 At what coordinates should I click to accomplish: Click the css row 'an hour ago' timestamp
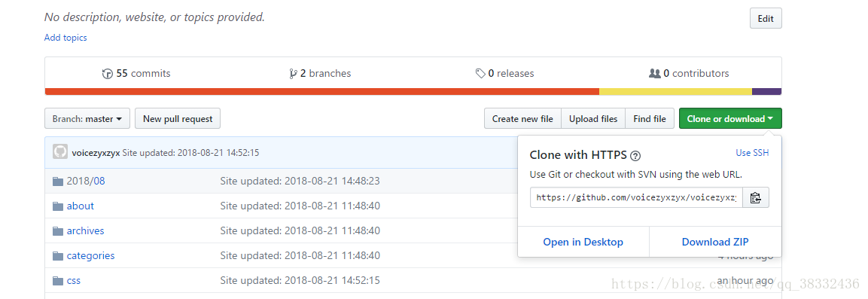[x=745, y=281]
